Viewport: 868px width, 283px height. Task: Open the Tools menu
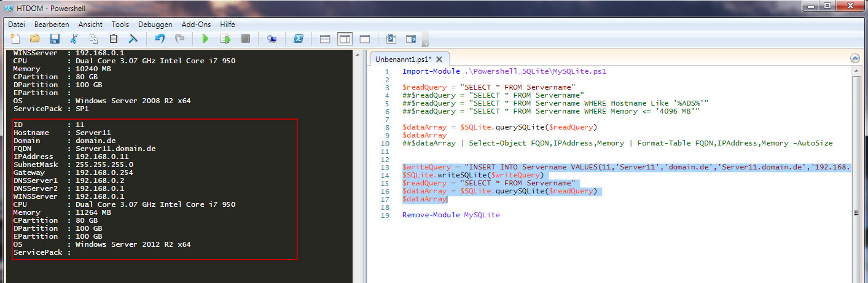point(120,25)
